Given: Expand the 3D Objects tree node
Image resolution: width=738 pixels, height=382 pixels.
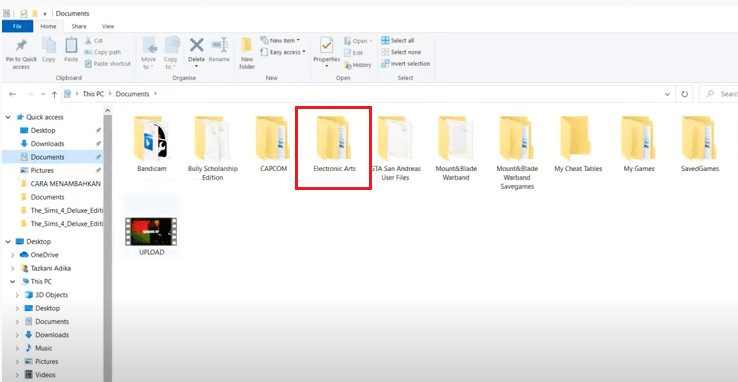Looking at the screenshot, I should tap(17, 295).
